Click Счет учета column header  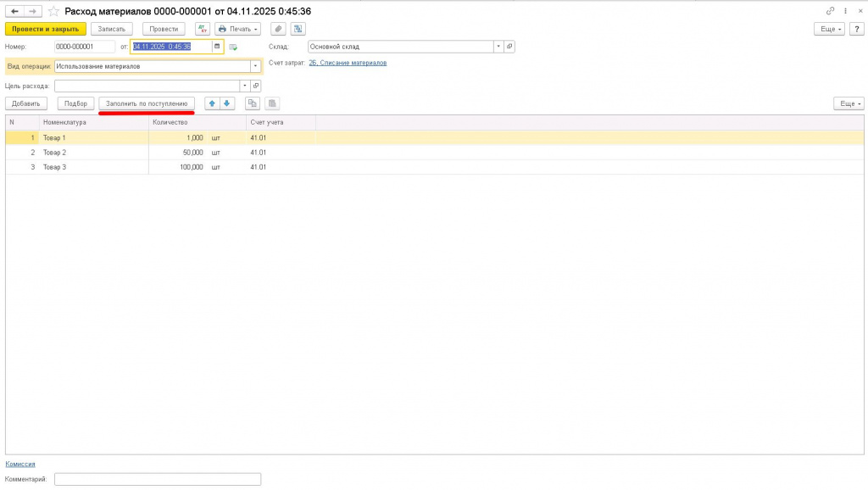point(281,122)
